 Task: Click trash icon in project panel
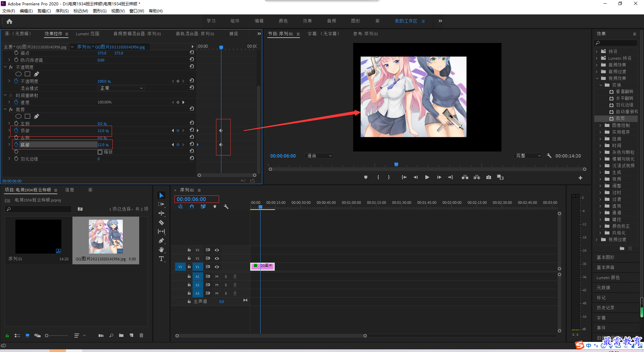click(x=142, y=335)
